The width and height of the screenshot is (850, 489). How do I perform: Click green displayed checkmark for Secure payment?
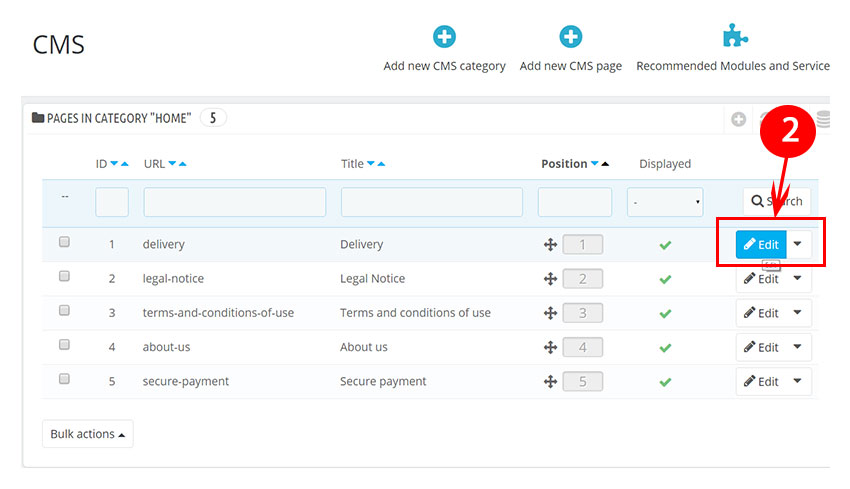click(665, 382)
